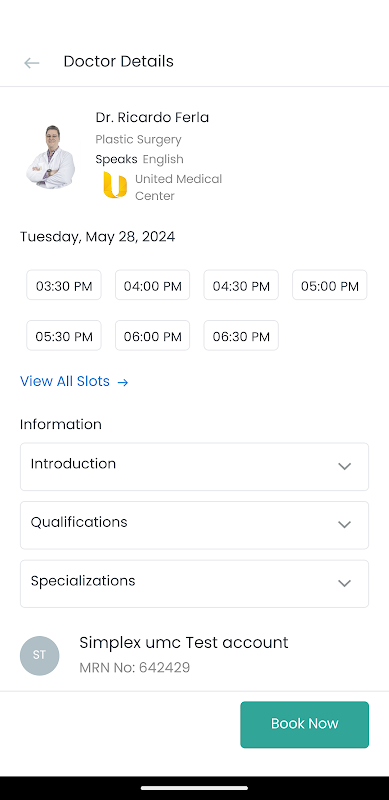Tap the Book Now button
Screen dimensions: 389x800
(x=305, y=724)
